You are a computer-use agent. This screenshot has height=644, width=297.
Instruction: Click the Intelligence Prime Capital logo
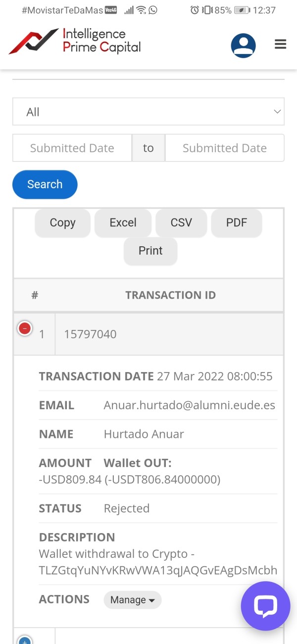(x=75, y=41)
